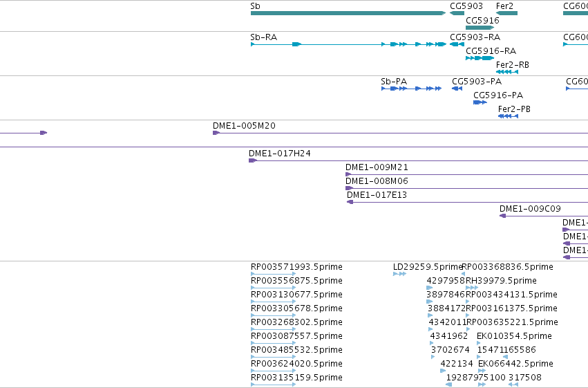Select the Fer2 gene label
Viewport: 588px width, 388px height.
[x=504, y=6]
